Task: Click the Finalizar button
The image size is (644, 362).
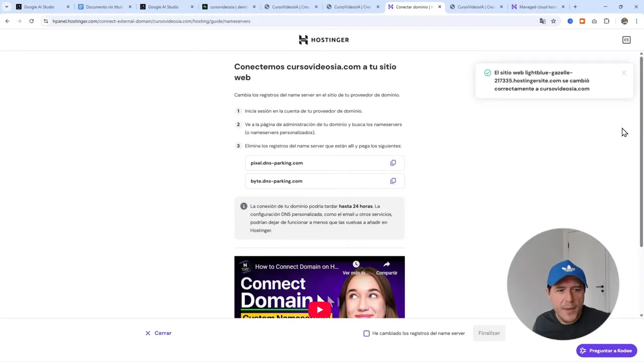Action: (489, 333)
